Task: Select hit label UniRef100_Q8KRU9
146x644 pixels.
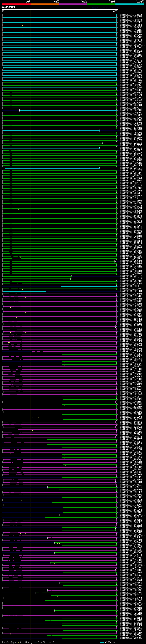Action: [x=131, y=638]
